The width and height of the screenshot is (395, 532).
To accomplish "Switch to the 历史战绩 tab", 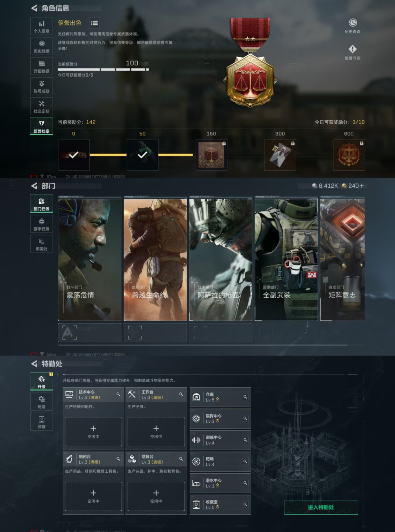I will (x=41, y=46).
